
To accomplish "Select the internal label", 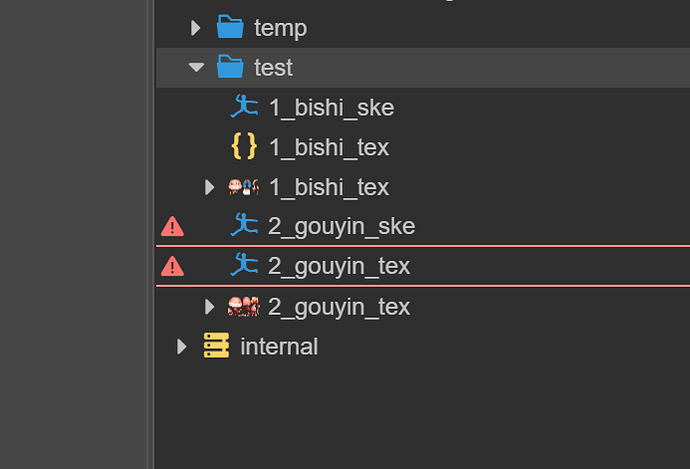I will coord(279,347).
